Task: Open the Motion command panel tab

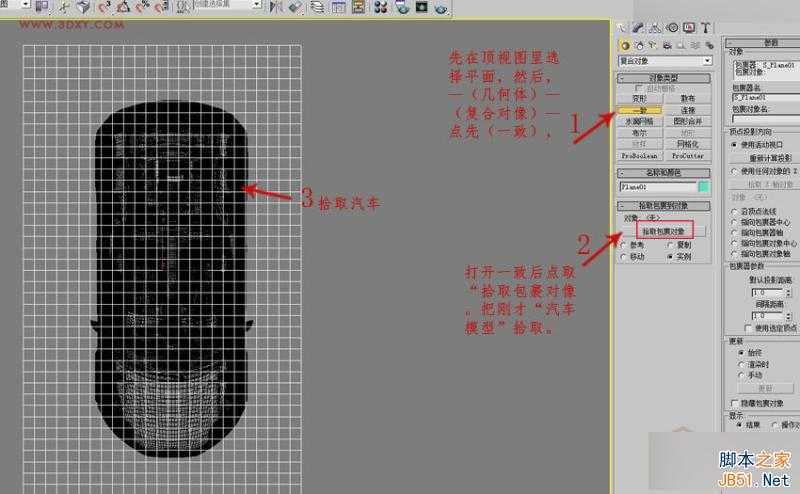Action: pos(672,28)
